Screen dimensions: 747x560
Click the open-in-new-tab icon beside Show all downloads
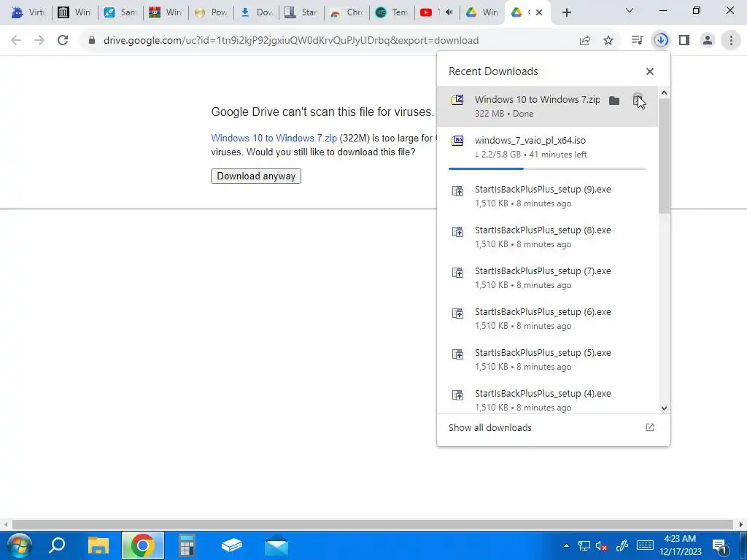[x=650, y=427]
